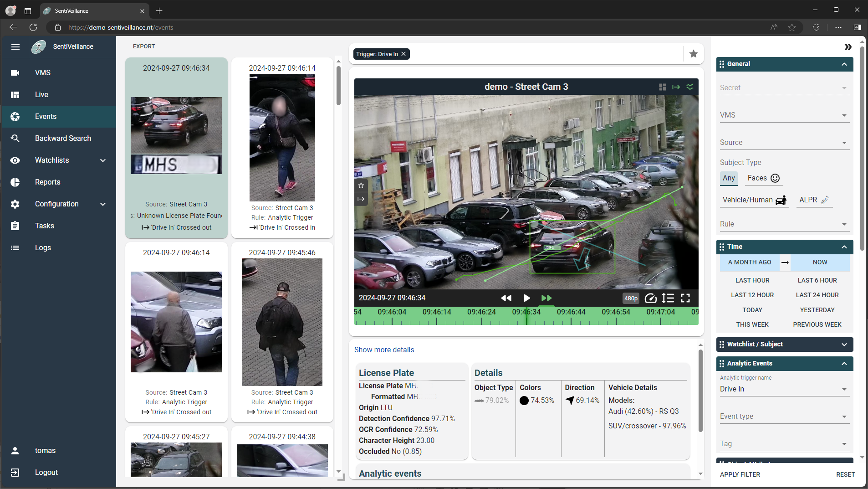868x489 pixels.
Task: Click APPLY FILTER button
Action: coord(740,474)
